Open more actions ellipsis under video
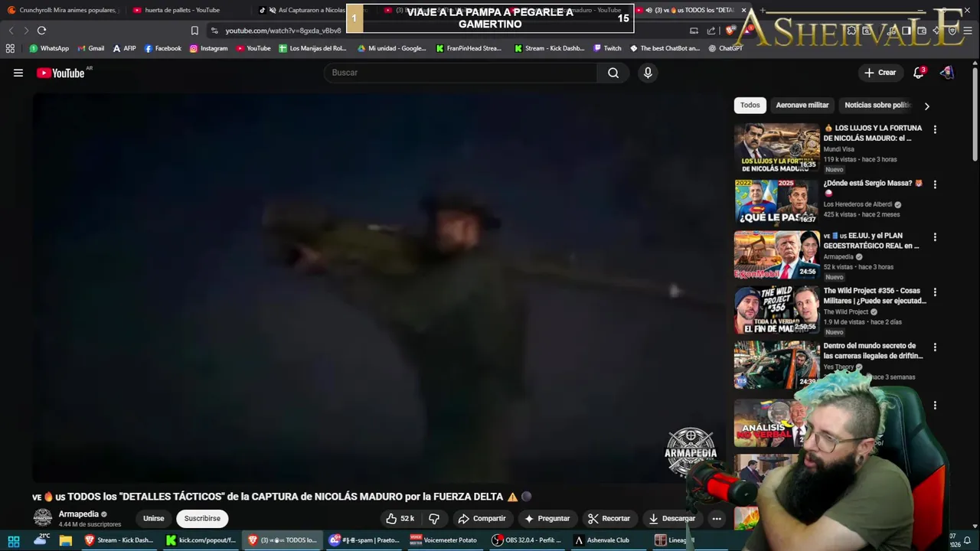This screenshot has width=980, height=551. [x=717, y=519]
